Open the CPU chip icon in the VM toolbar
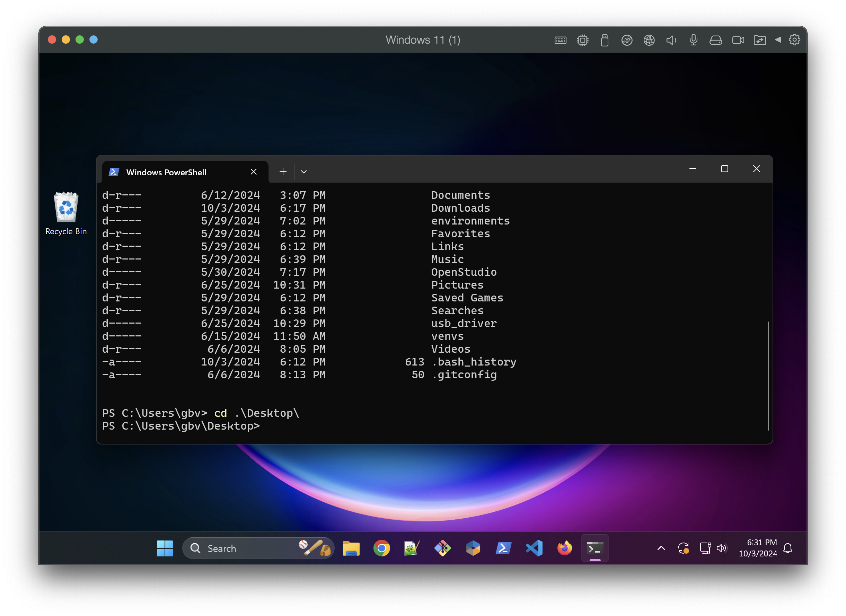This screenshot has width=846, height=616. tap(582, 40)
